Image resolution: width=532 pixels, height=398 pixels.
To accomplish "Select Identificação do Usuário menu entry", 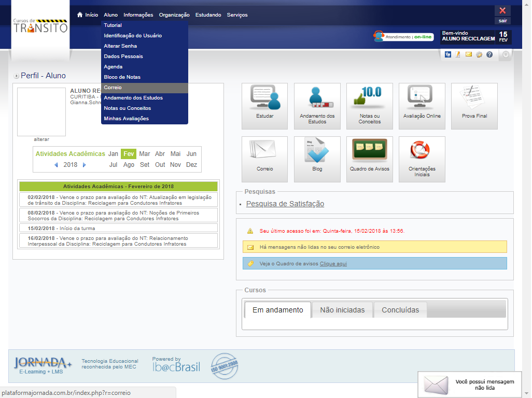I will click(x=145, y=36).
